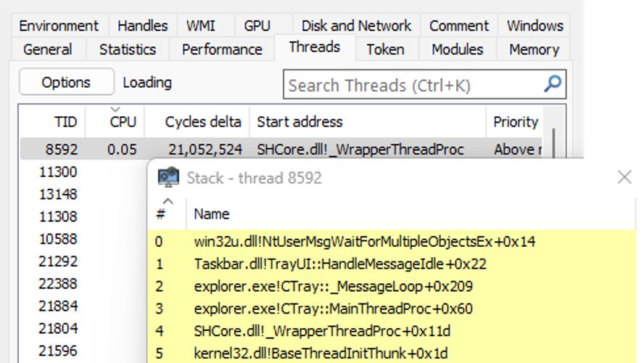644x363 pixels.
Task: Show the Environment tab
Action: point(59,25)
